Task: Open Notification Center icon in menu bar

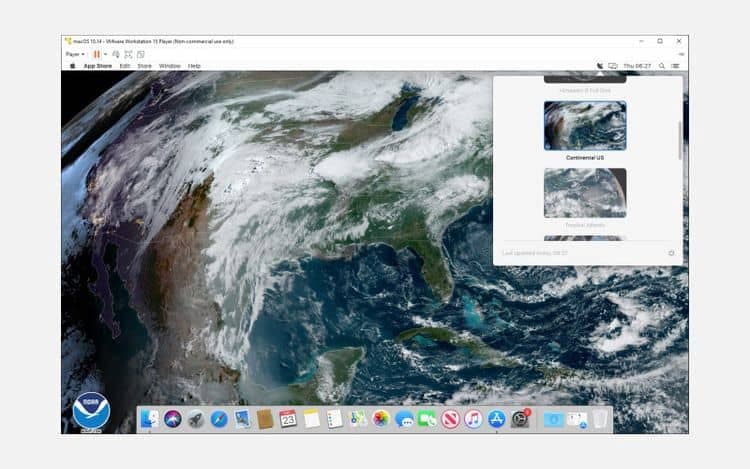Action: 675,66
